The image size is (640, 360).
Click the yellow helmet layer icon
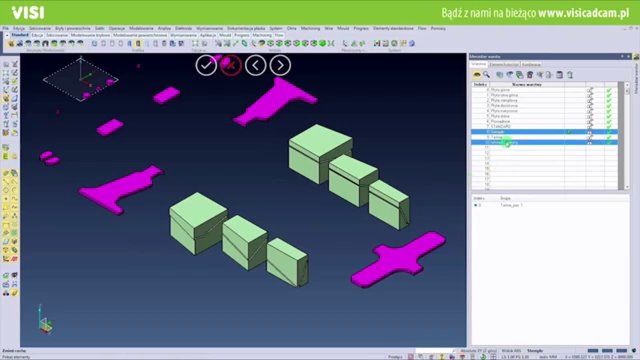[477, 75]
